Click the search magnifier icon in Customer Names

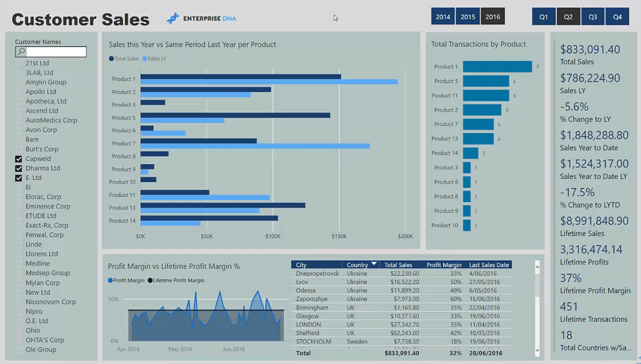coord(20,52)
